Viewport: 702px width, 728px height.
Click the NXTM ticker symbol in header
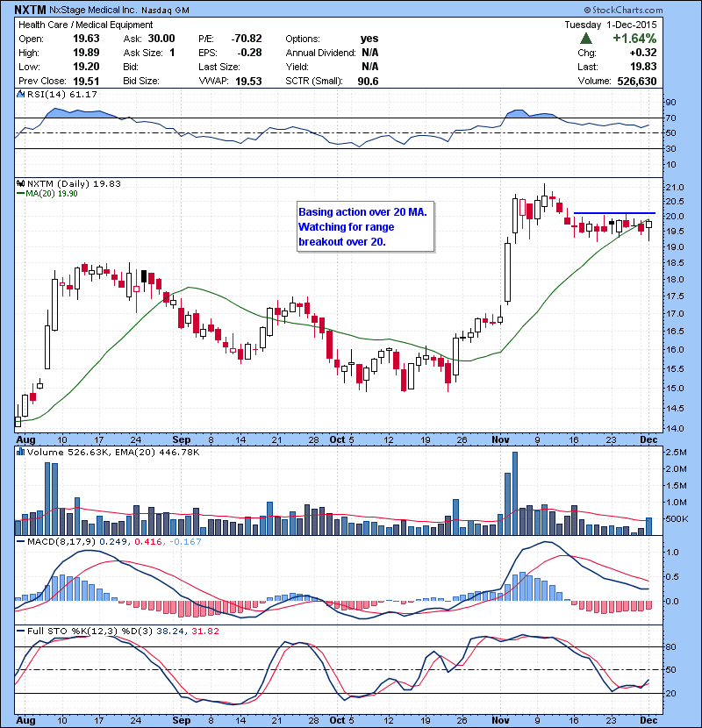click(30, 10)
